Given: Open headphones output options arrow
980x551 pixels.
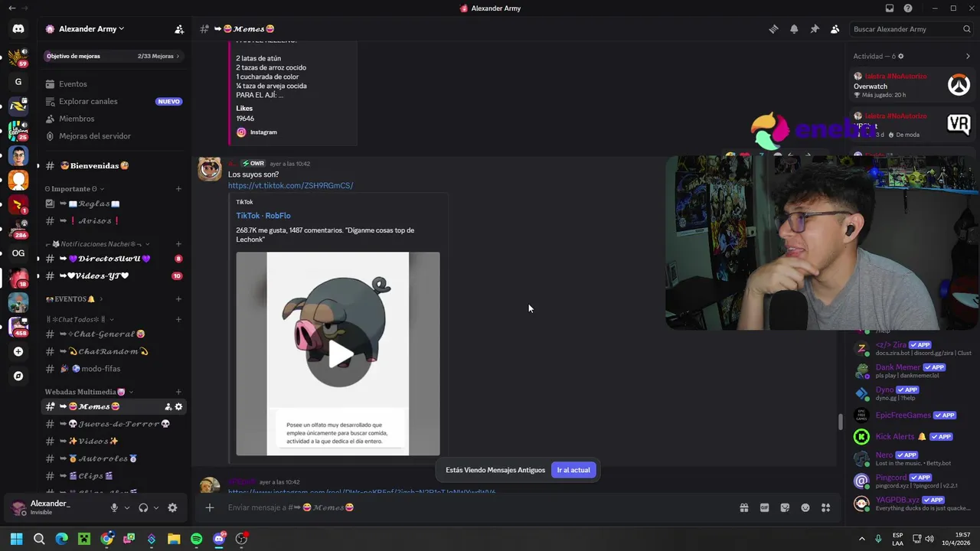Looking at the screenshot, I should [156, 507].
